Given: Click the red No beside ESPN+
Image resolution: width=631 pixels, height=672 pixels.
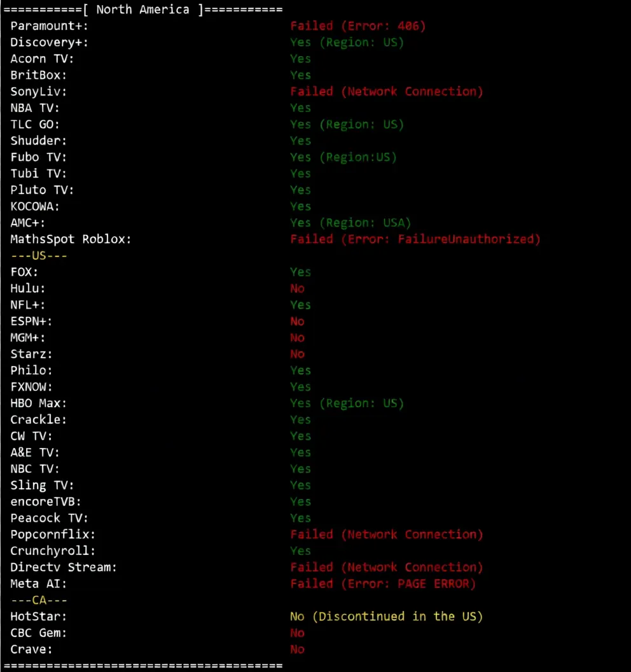Looking at the screenshot, I should [297, 321].
